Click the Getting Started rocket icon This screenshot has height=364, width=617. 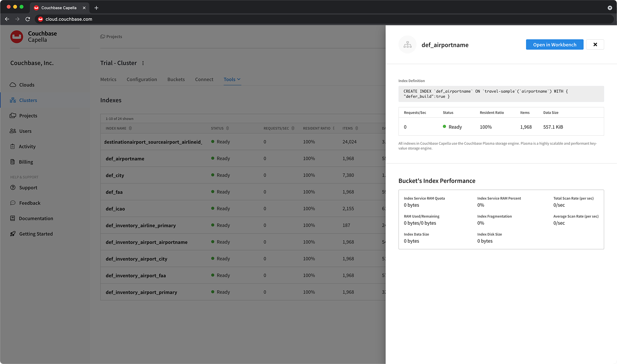[x=13, y=234]
